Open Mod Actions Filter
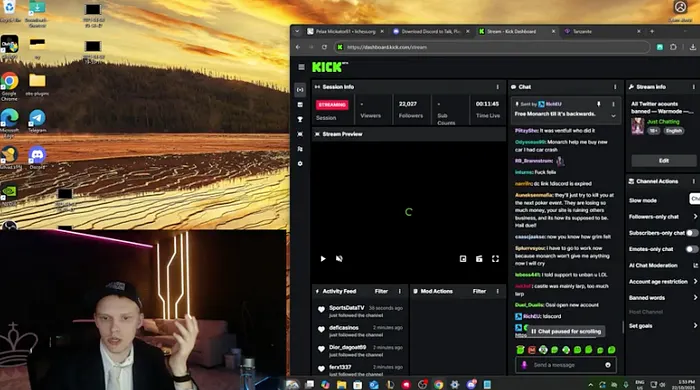Viewport: 700px width, 390px height. (x=479, y=291)
